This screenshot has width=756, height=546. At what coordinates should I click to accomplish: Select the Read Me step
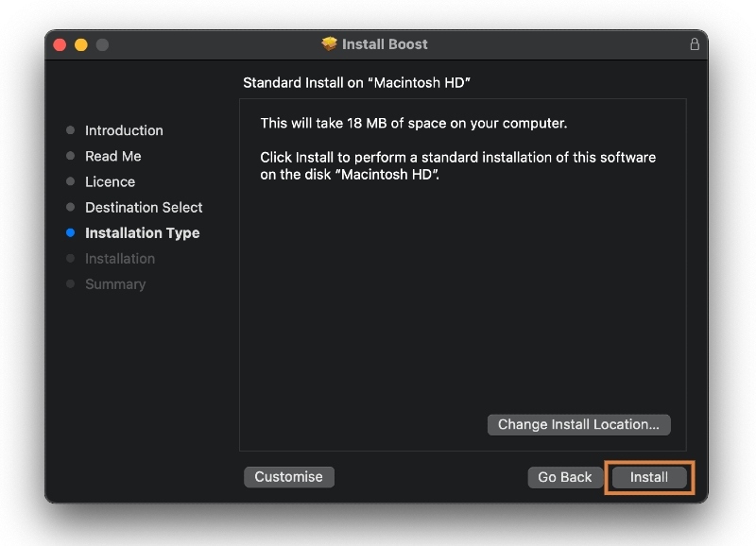pos(112,156)
